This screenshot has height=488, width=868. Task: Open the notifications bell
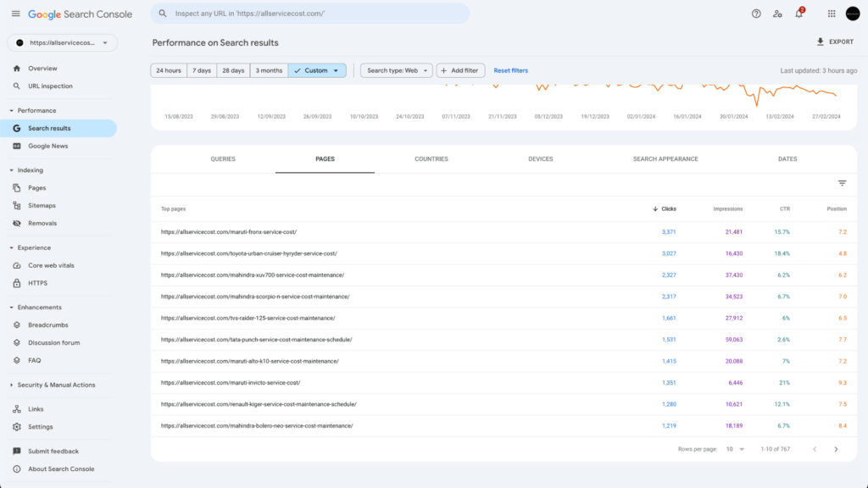(798, 14)
